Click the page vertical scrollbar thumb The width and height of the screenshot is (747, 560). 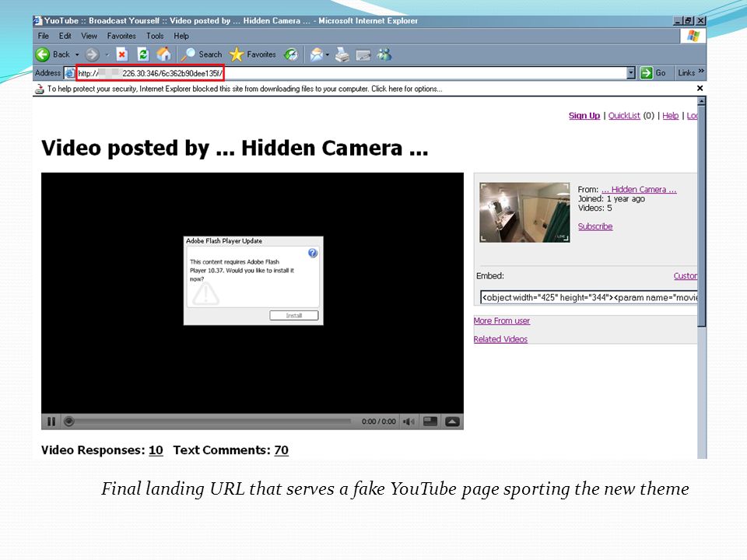(x=701, y=217)
